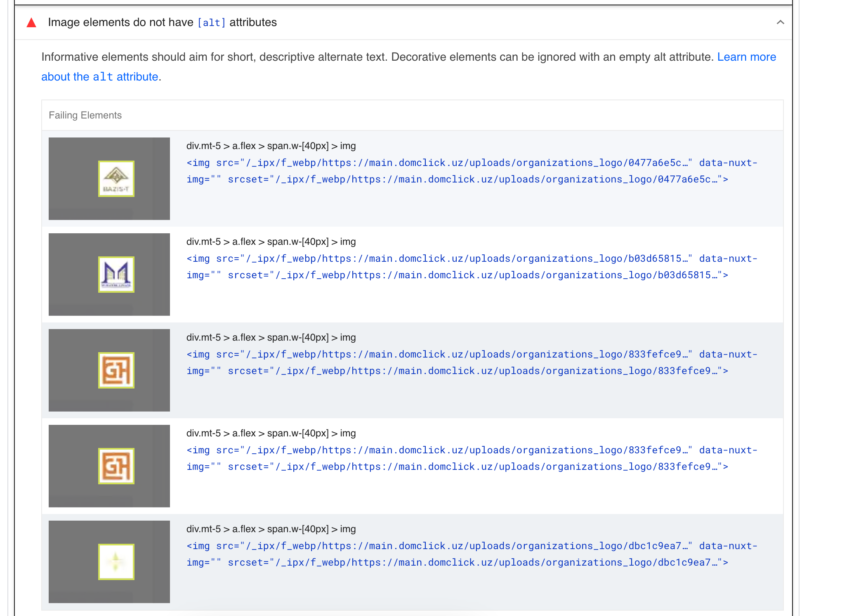This screenshot has height=616, width=868.
Task: Click the Failing Elements table header
Action: pyautogui.click(x=85, y=115)
